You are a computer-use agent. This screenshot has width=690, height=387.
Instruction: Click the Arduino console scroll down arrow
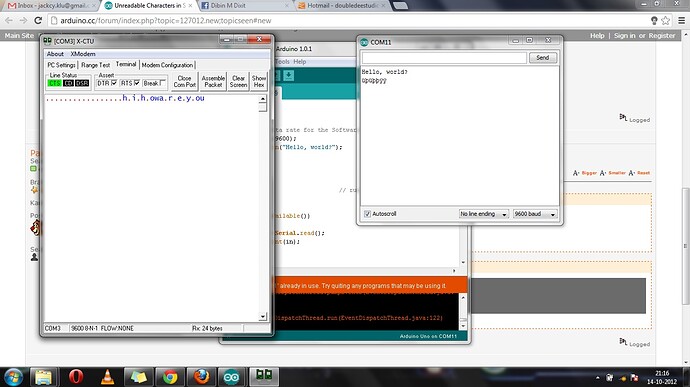tap(463, 326)
